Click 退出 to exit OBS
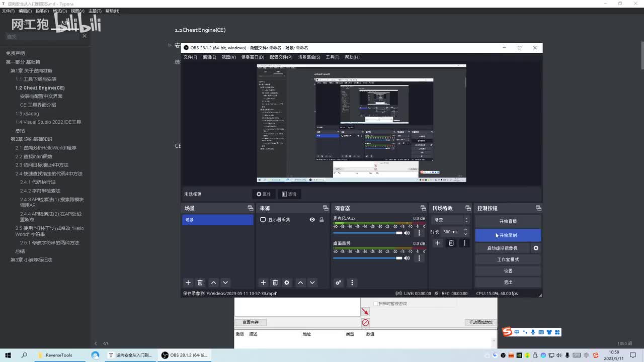The image size is (644, 362). pyautogui.click(x=508, y=282)
